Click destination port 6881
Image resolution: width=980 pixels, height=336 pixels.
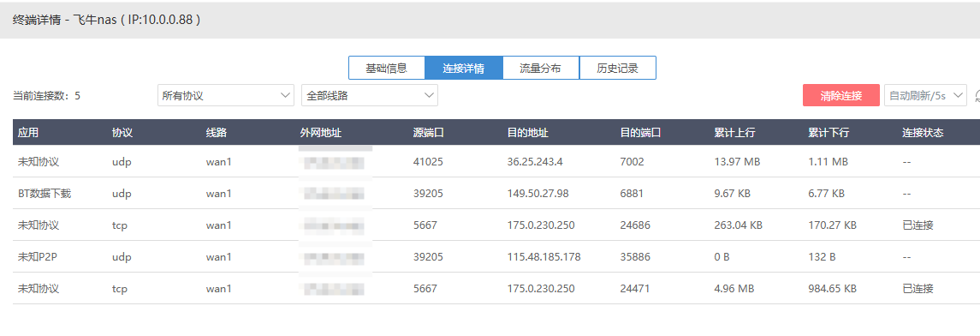632,194
